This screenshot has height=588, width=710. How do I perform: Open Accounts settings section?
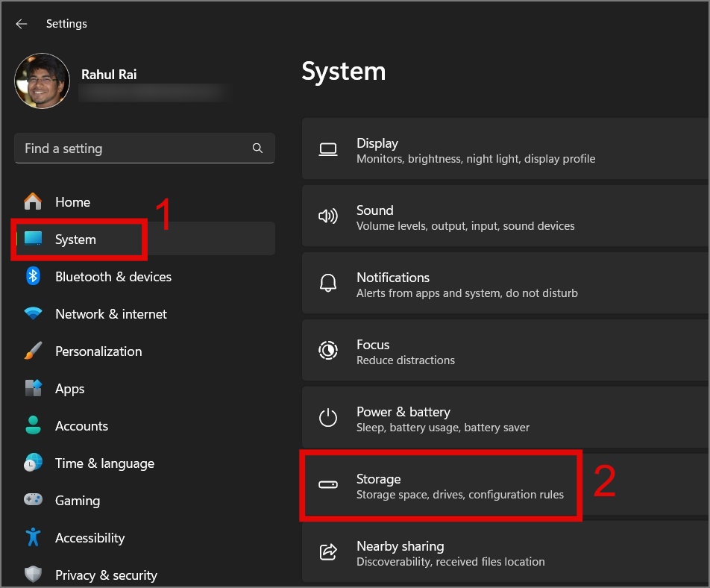(81, 426)
